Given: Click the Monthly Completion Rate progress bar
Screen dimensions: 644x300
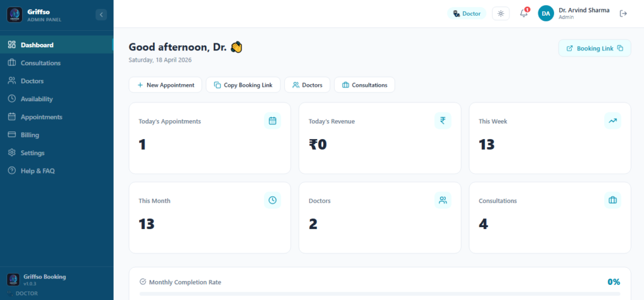Looking at the screenshot, I should coord(379,293).
